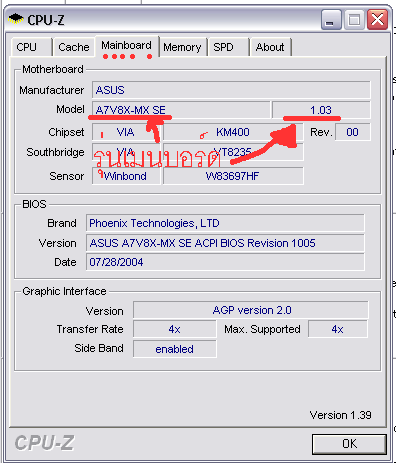
Task: Click the CPU-Z chip icon in title bar
Action: point(16,19)
